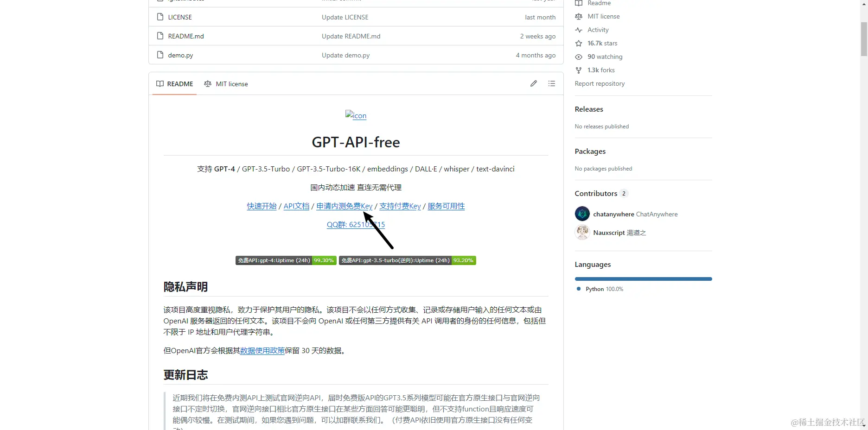Viewport: 868px width, 430px height.
Task: Open the LICENSE file
Action: click(x=180, y=17)
